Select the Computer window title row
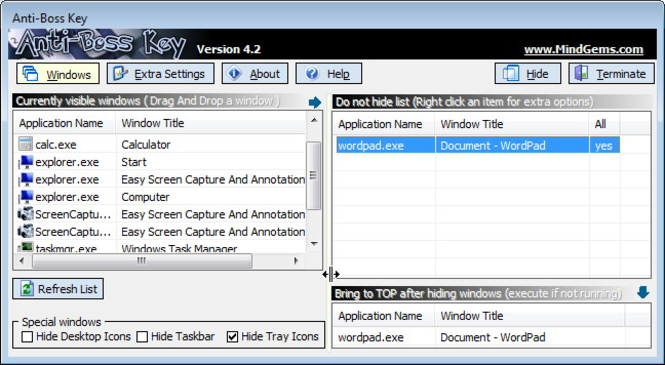 [145, 197]
